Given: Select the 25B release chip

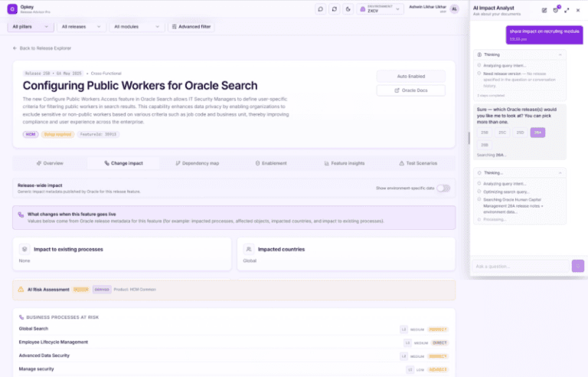Looking at the screenshot, I should click(x=485, y=133).
